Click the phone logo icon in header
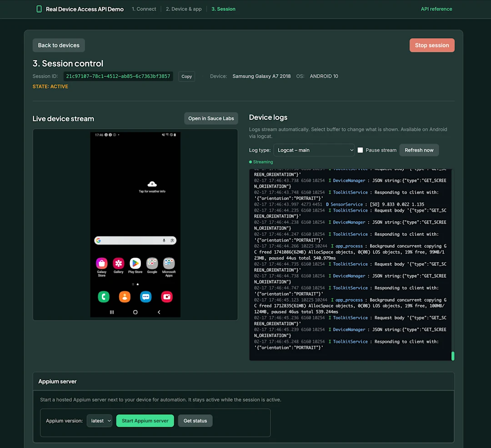 [39, 9]
